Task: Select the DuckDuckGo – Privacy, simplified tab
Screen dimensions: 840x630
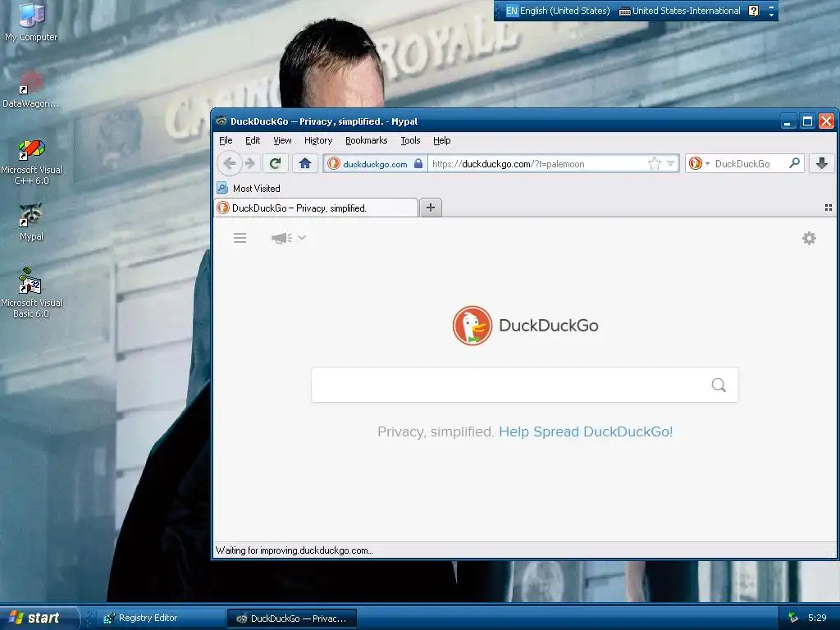Action: pos(316,208)
